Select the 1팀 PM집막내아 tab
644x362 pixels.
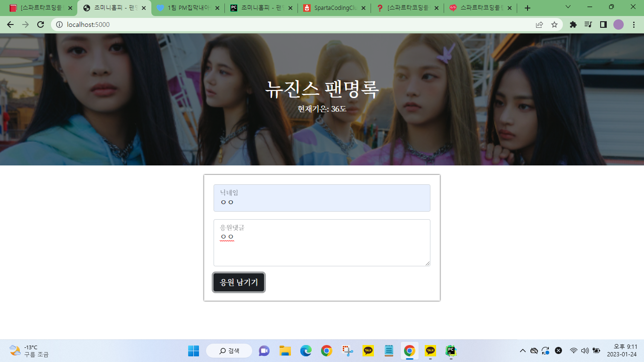(188, 8)
